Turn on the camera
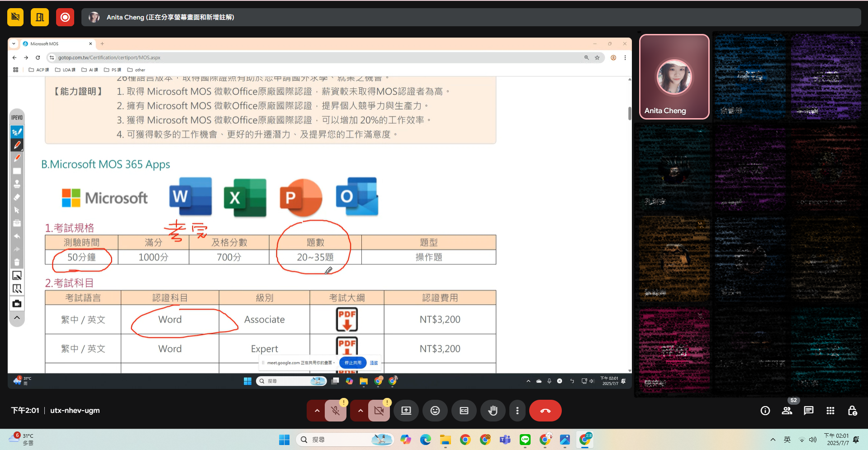The width and height of the screenshot is (868, 450). [x=379, y=410]
